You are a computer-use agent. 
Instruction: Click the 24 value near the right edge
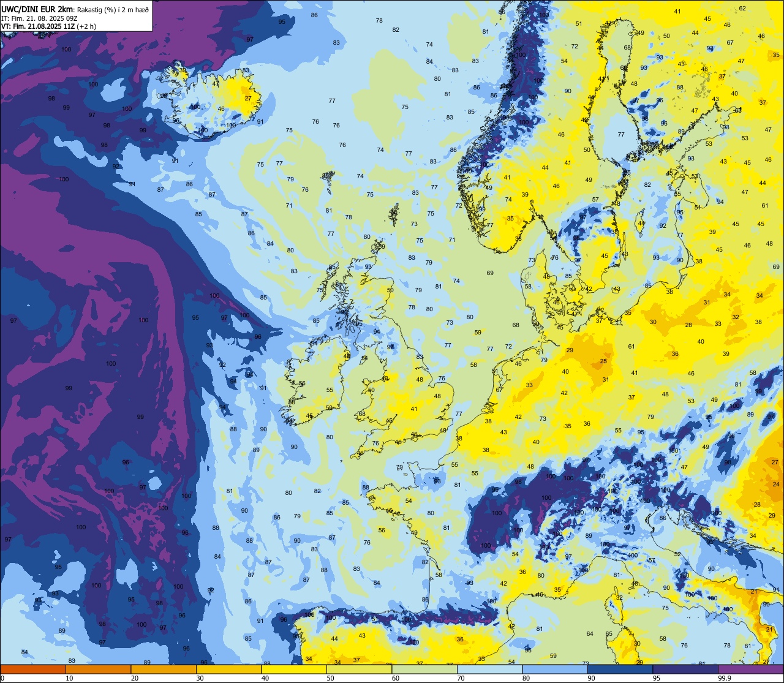pos(775,484)
